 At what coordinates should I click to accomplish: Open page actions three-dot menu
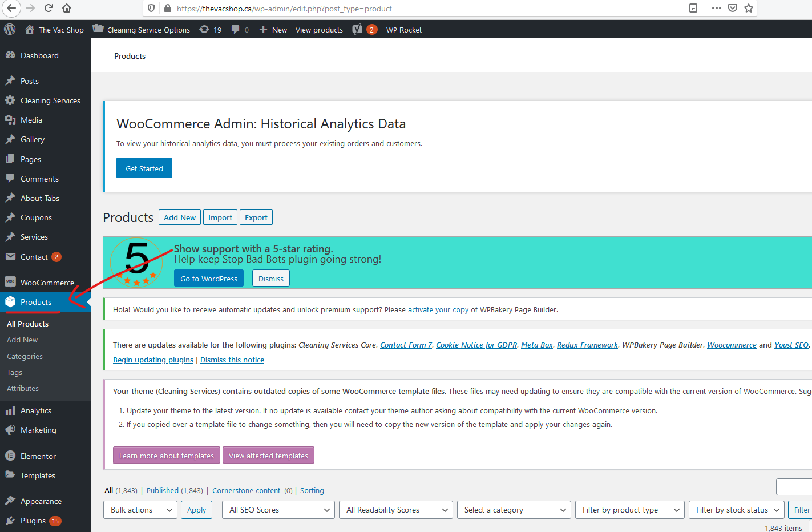717,8
